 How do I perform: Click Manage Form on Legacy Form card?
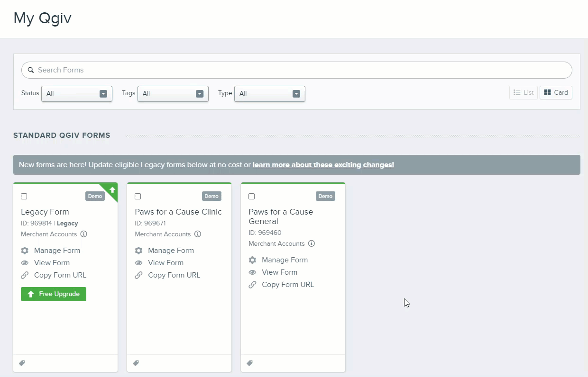tap(57, 251)
